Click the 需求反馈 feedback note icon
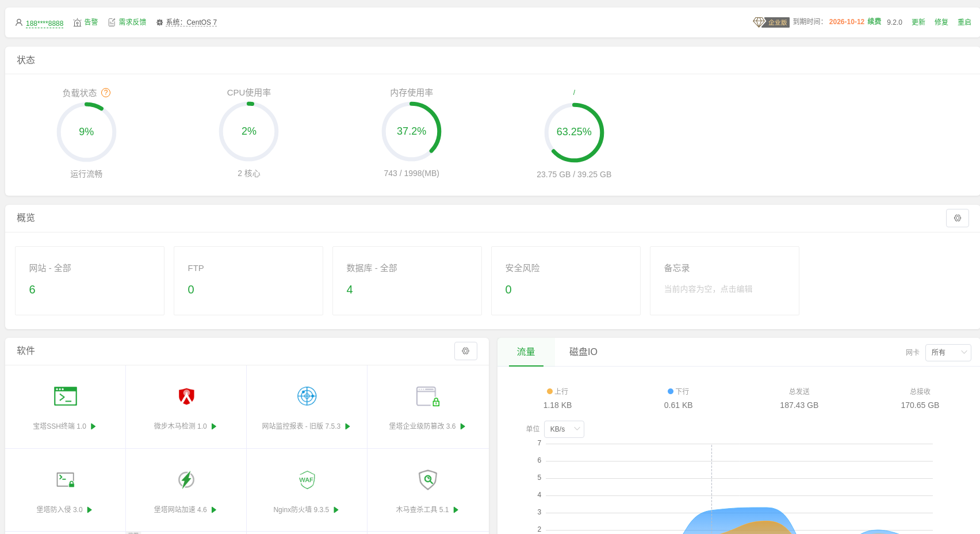 click(112, 22)
